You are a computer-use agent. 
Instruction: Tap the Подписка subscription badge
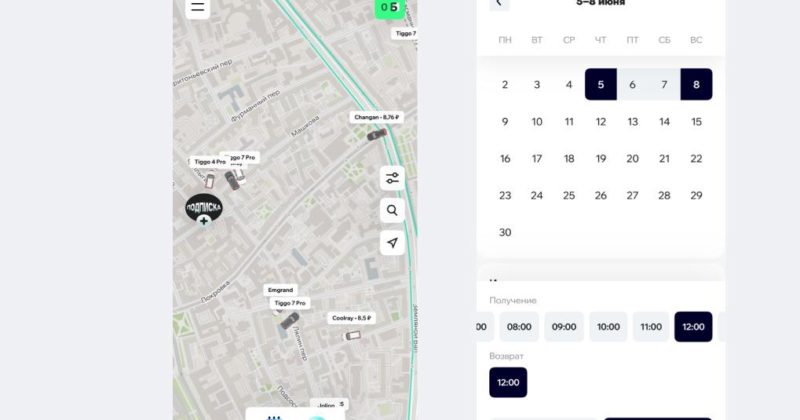click(204, 209)
